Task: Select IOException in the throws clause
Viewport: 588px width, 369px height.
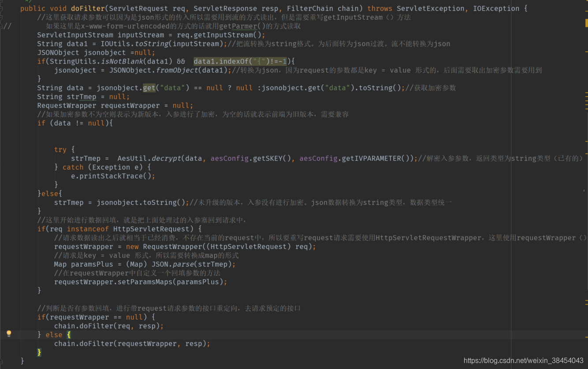Action: pyautogui.click(x=496, y=8)
